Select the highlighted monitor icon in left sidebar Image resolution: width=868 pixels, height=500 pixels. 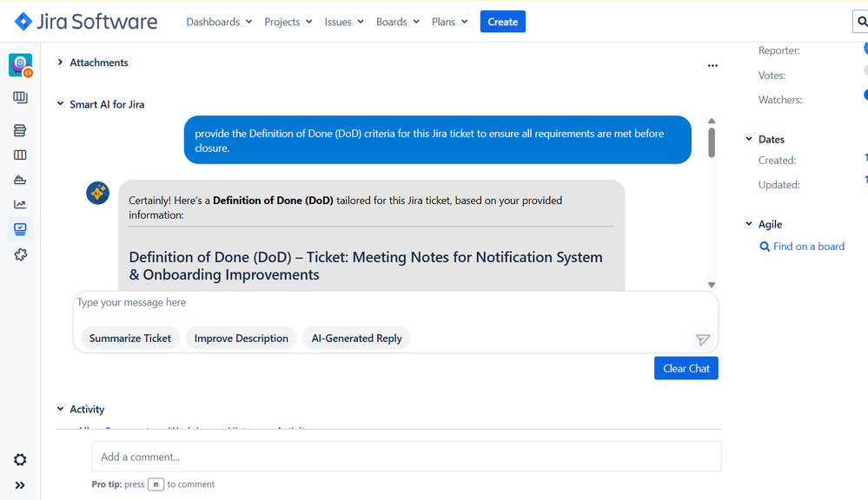tap(20, 229)
